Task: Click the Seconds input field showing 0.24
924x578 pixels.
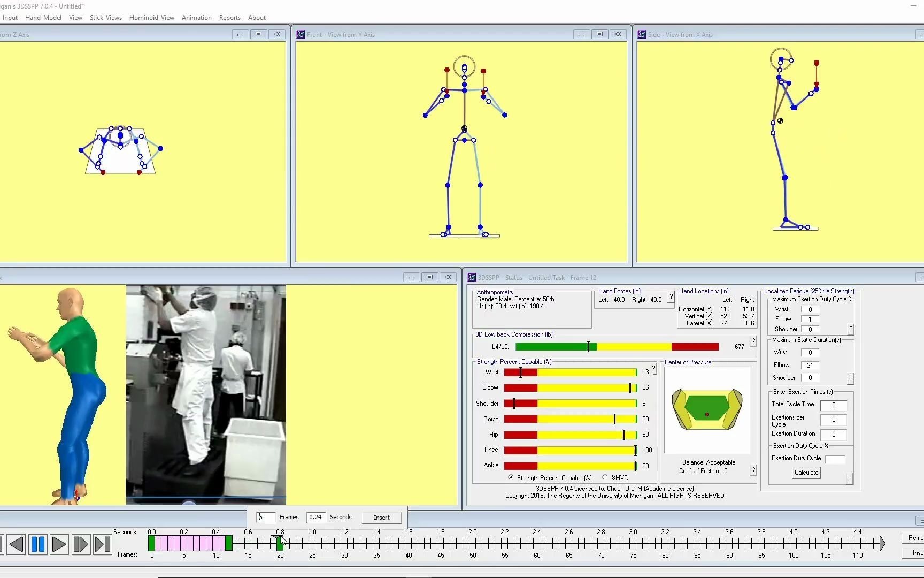Action: 316,517
